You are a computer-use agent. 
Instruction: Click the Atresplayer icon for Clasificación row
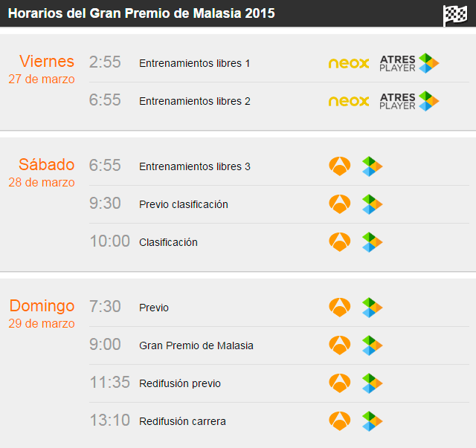372,242
